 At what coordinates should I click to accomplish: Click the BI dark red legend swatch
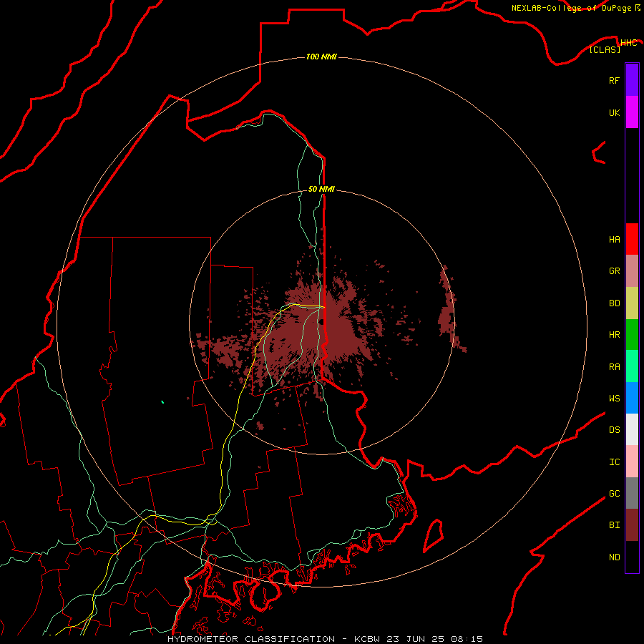pos(632,525)
